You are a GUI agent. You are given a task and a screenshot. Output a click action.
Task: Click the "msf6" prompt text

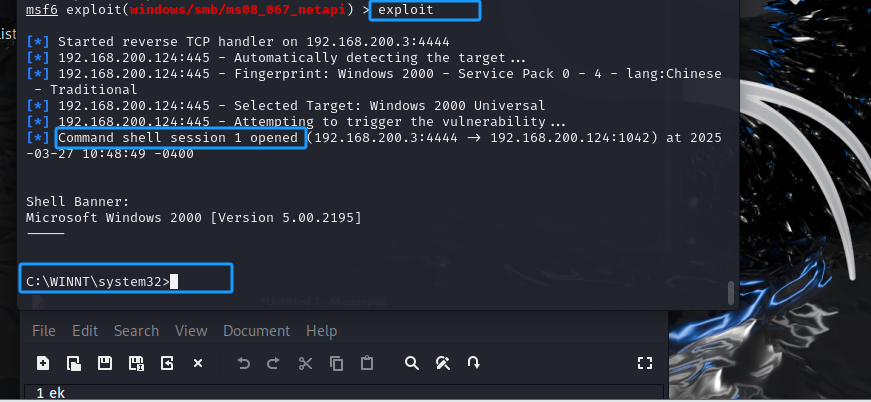tap(42, 10)
